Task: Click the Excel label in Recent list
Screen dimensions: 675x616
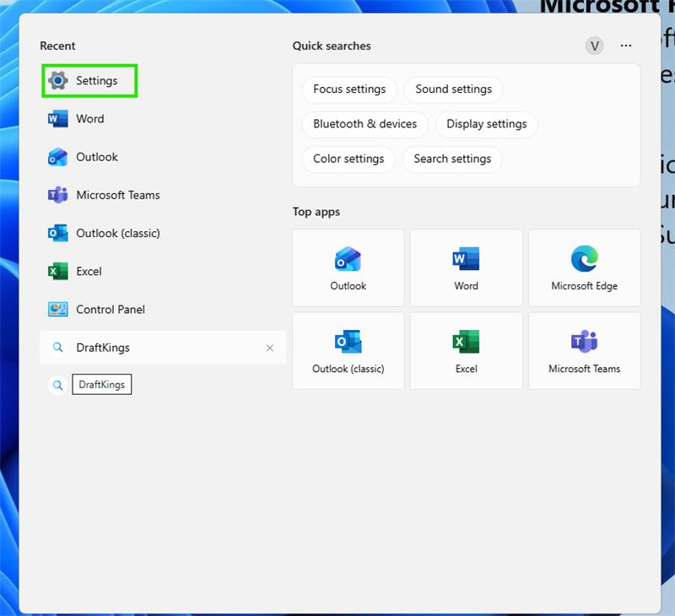Action: [89, 272]
